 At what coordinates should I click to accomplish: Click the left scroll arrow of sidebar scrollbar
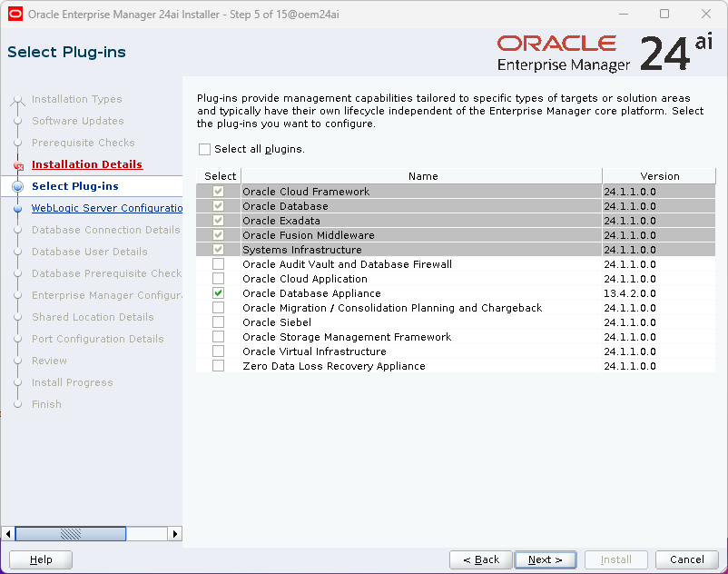point(8,534)
